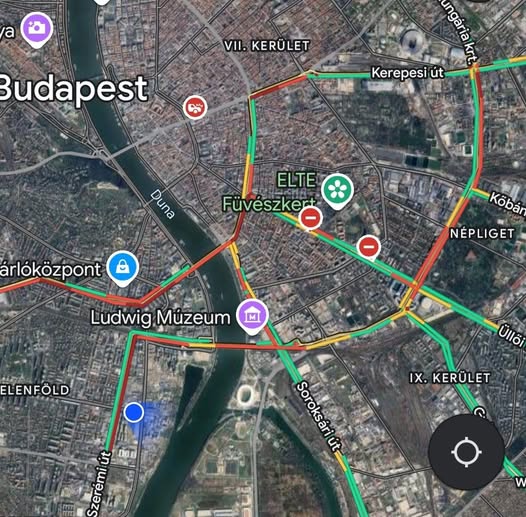Center map with the my-location crosshair button
This screenshot has height=517, width=526.
click(x=466, y=452)
